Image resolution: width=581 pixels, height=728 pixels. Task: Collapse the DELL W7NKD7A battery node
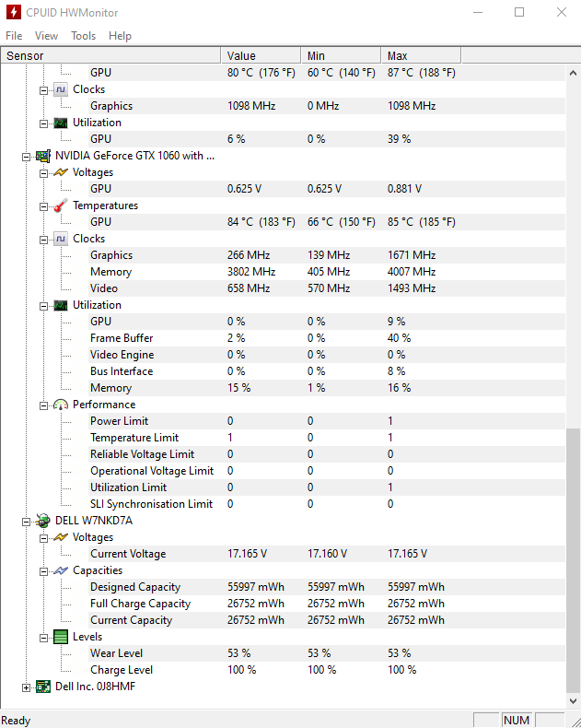[26, 522]
